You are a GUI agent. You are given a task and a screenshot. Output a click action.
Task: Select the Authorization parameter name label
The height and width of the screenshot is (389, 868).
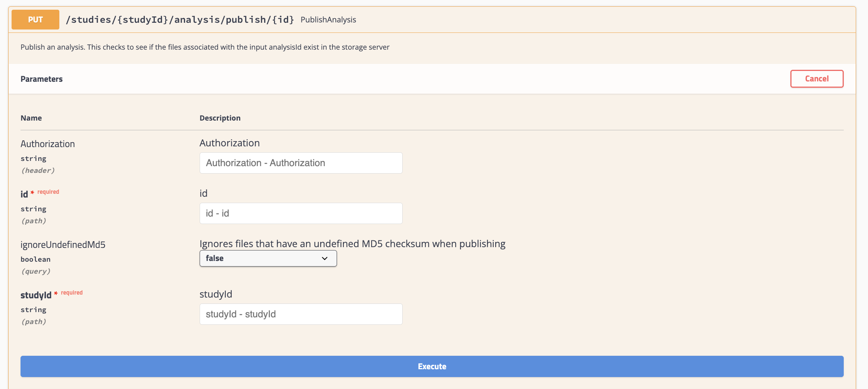48,144
